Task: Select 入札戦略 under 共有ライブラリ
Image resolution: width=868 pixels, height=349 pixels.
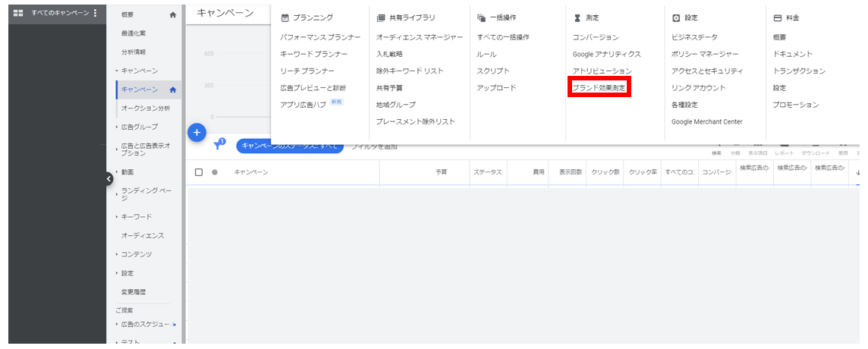Action: pos(390,55)
